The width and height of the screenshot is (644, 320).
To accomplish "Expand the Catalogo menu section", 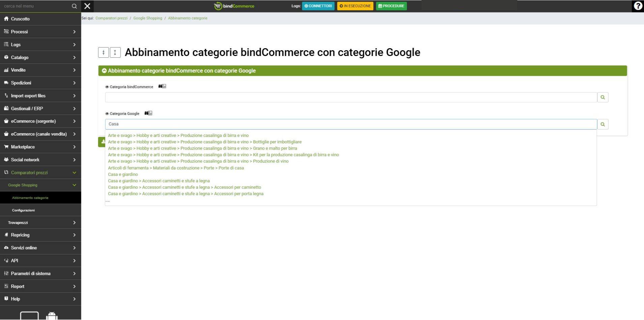I will tap(40, 57).
